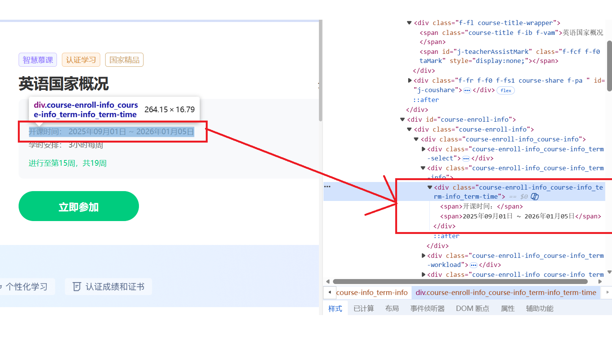The height and width of the screenshot is (364, 612).
Task: Open the three-dot gutter menu for selected node
Action: [x=327, y=187]
